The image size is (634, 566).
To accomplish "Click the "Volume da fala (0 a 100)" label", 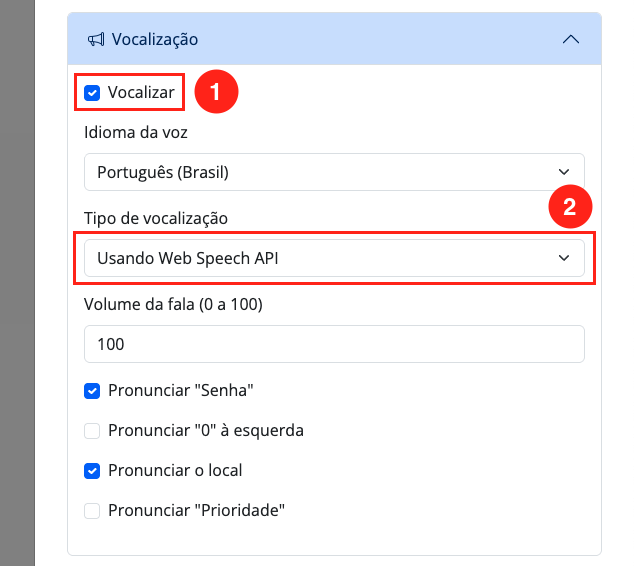I will 177,304.
